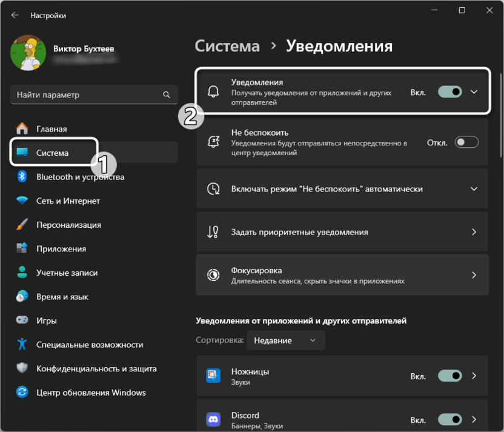Click the Учетные записи person icon
This screenshot has width=504, height=432.
click(x=22, y=272)
